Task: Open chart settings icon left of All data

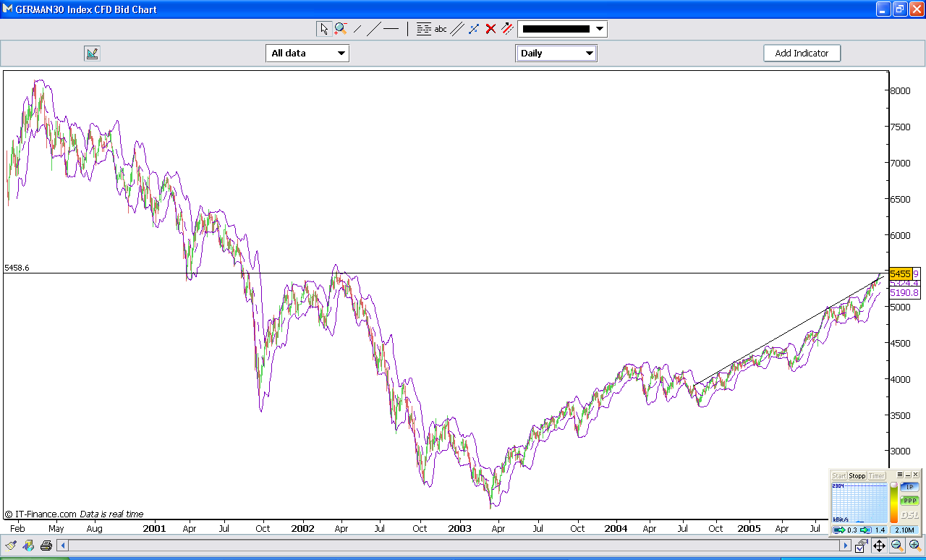Action: (92, 53)
